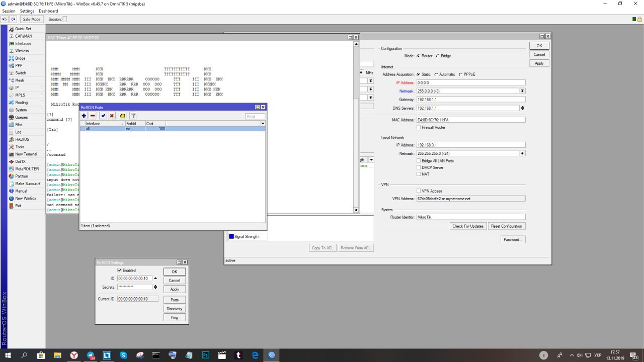Launch a New Terminal
This screenshot has width=644, height=362.
(26, 154)
